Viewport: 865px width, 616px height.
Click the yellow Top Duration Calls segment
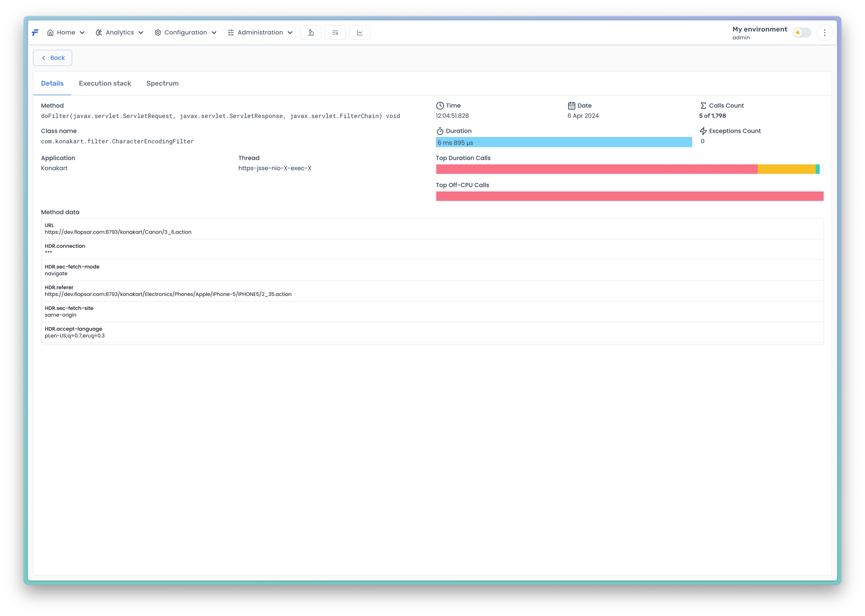[x=786, y=169]
